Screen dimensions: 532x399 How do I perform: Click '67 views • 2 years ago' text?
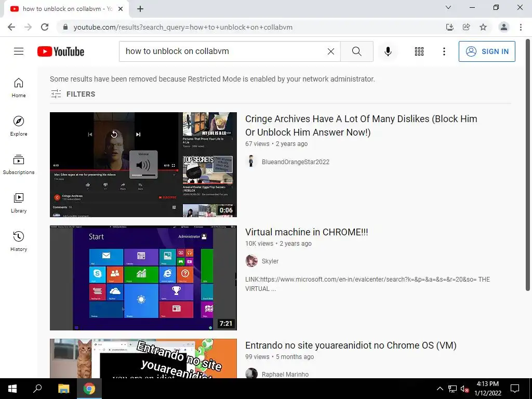[x=276, y=143]
